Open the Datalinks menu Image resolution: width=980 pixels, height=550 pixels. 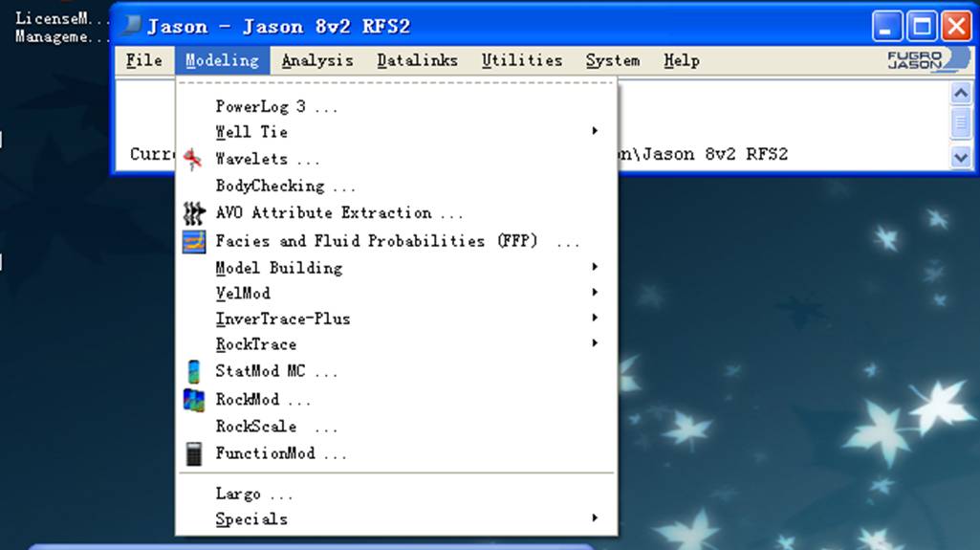(417, 60)
